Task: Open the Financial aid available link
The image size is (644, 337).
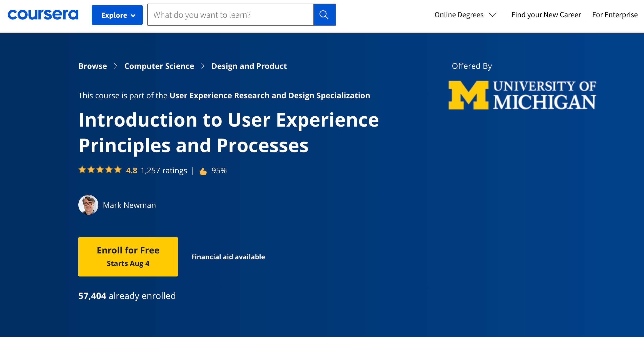Action: click(228, 257)
